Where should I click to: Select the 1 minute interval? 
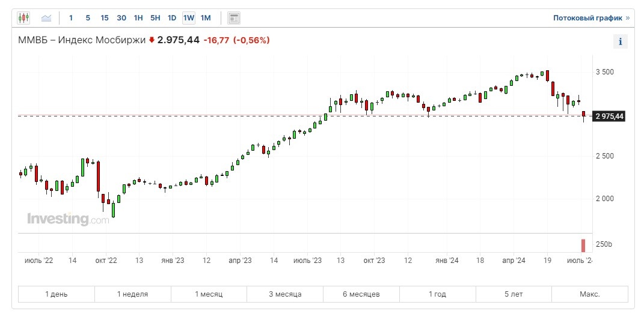[x=71, y=17]
